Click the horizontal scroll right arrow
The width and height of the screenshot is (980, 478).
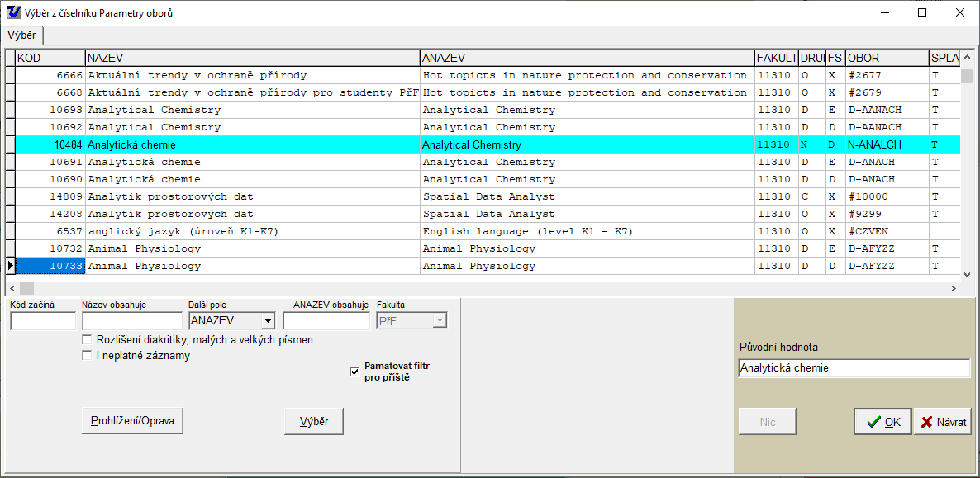953,288
